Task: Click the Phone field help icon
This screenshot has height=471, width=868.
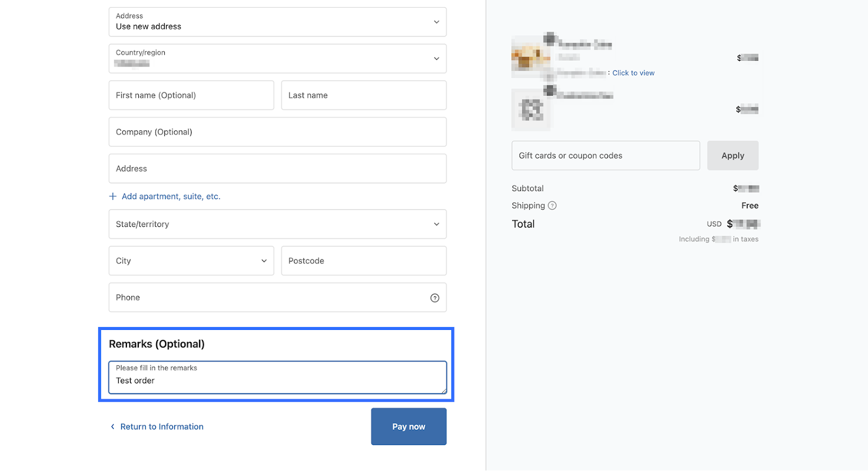Action: [x=435, y=298]
